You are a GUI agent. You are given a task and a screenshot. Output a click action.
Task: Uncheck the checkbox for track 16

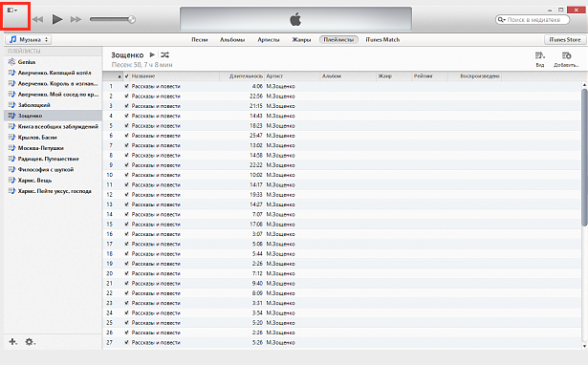pos(127,234)
